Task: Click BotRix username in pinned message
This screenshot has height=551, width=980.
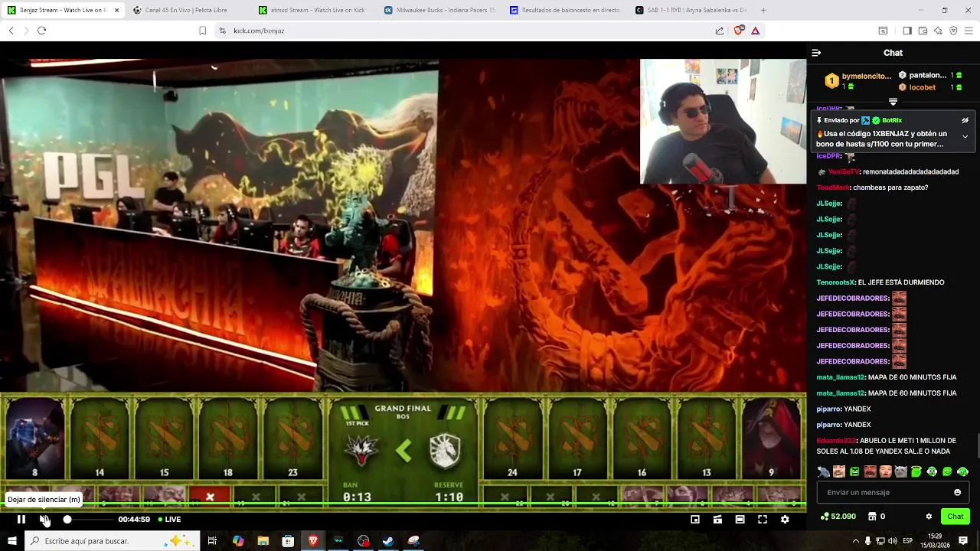Action: (892, 120)
